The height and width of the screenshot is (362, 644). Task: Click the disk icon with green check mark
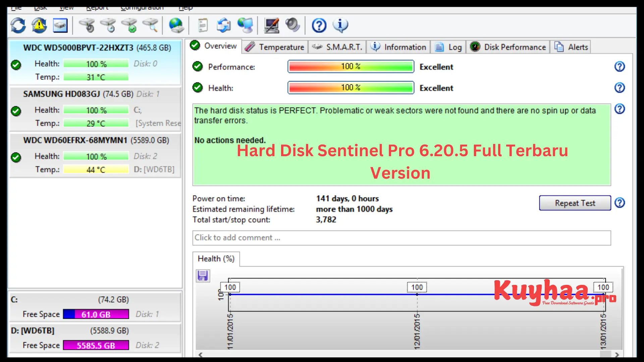click(129, 25)
